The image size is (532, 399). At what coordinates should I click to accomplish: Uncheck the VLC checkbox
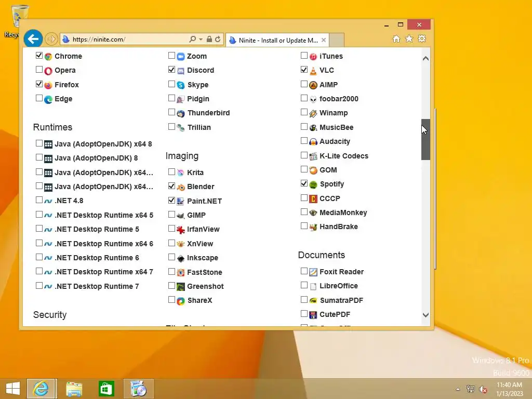[x=304, y=70]
